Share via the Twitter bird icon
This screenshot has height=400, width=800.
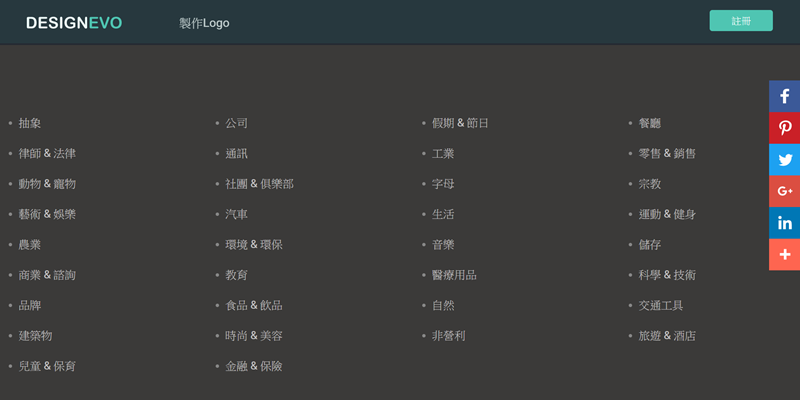785,160
